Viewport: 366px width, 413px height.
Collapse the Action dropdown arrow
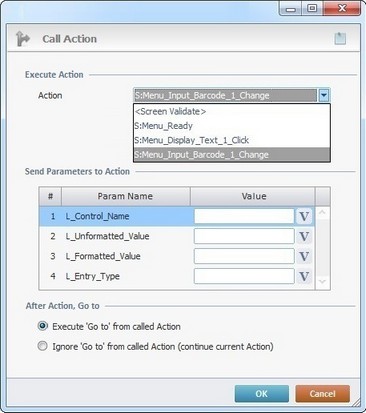[x=324, y=96]
